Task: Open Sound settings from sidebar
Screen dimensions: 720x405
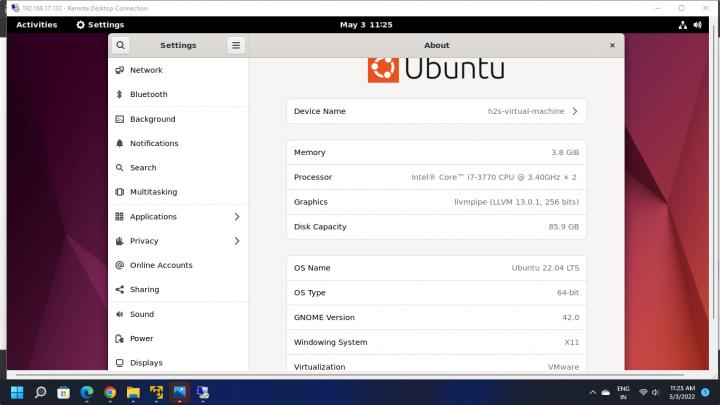Action: [179, 314]
